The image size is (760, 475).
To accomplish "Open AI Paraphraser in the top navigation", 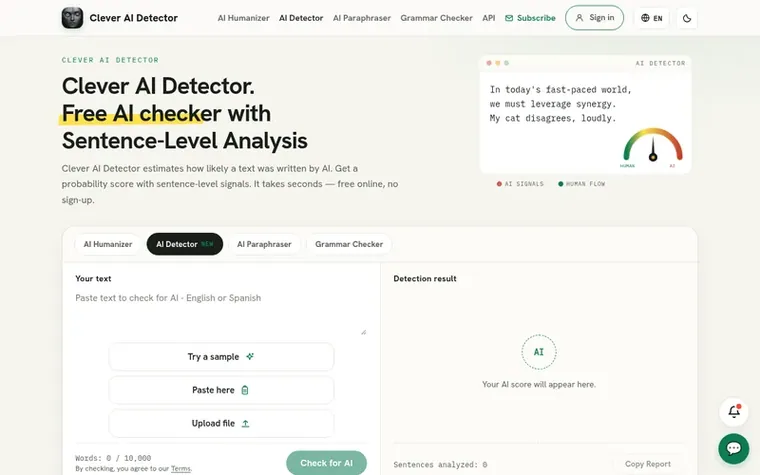I will [362, 18].
